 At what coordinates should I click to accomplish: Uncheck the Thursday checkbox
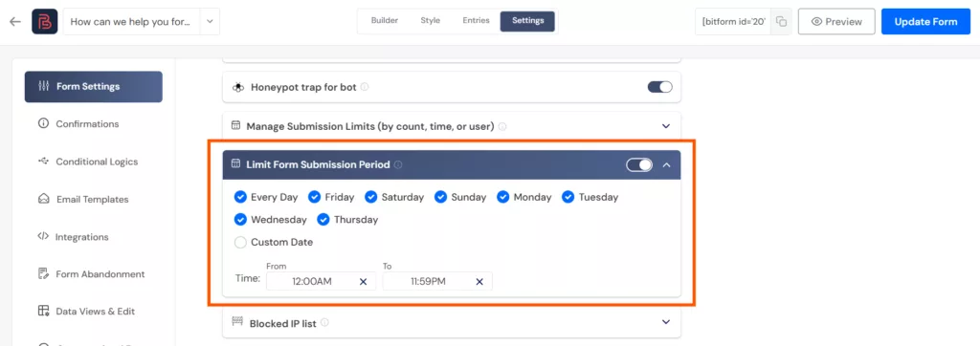click(323, 219)
